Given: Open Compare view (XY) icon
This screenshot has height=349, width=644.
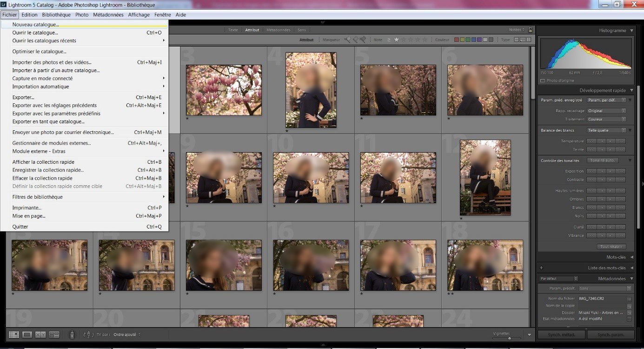Looking at the screenshot, I should click(40, 335).
